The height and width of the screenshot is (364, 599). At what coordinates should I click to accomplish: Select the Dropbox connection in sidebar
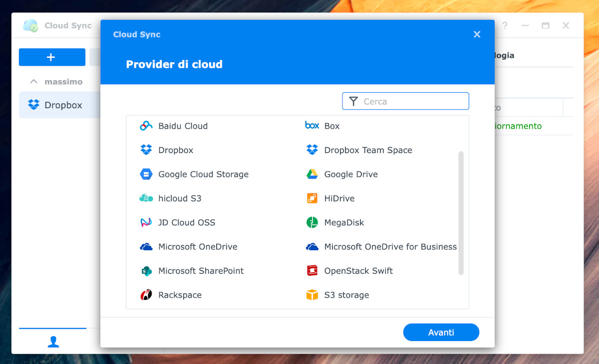click(x=60, y=105)
